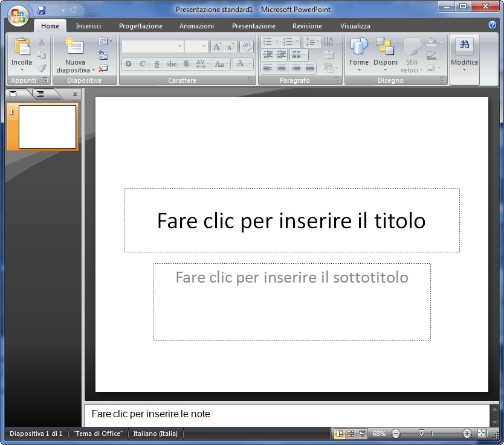Toggle bold G formatting
Image resolution: width=504 pixels, height=445 pixels.
[x=129, y=64]
